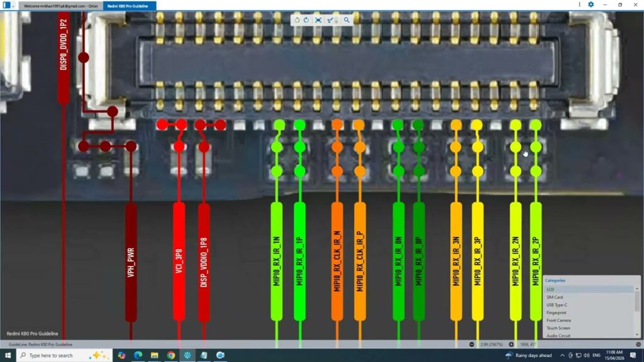The image size is (644, 362).
Task: Click the Windows taskbar search box
Action: click(x=60, y=355)
